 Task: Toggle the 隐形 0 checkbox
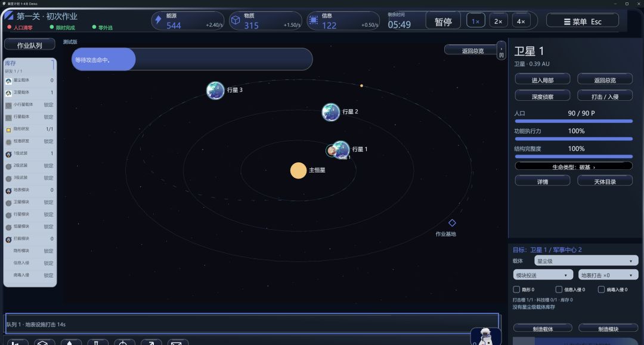[x=516, y=289]
